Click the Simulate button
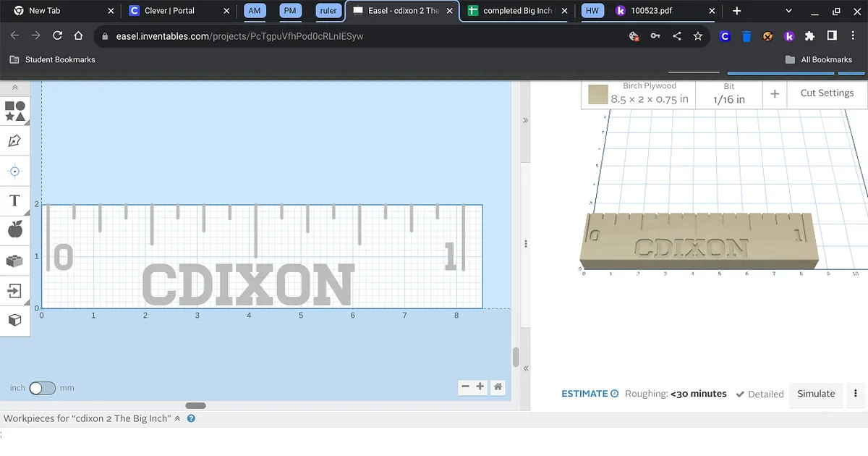This screenshot has height=456, width=868. [x=816, y=394]
